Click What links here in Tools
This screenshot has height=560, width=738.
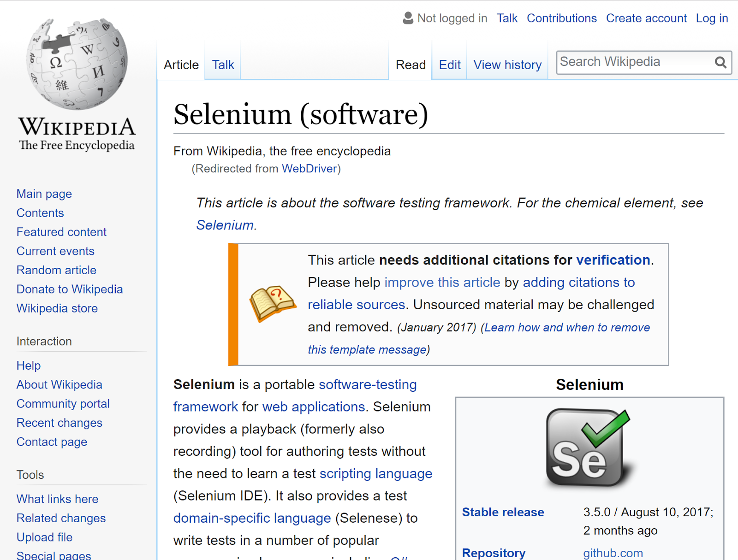click(57, 499)
